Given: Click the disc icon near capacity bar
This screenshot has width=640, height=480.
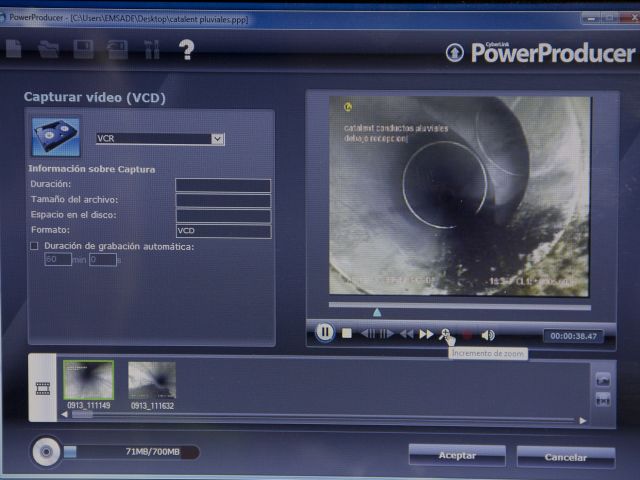Looking at the screenshot, I should point(46,451).
